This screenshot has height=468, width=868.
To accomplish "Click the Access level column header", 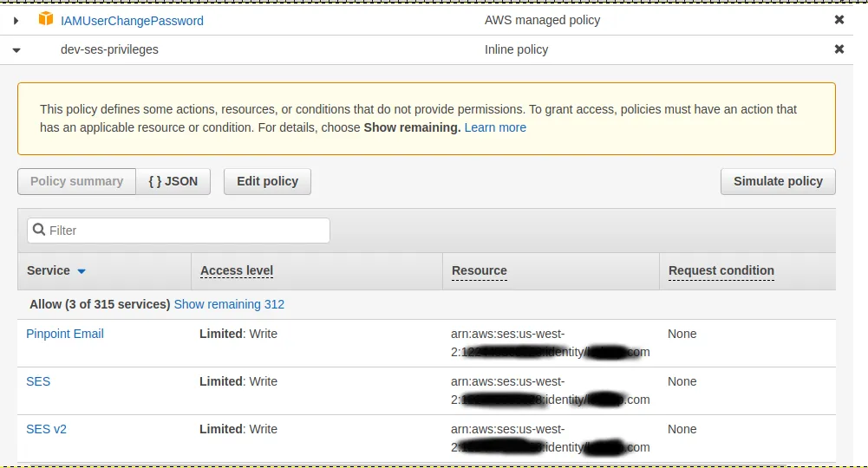I will 237,270.
